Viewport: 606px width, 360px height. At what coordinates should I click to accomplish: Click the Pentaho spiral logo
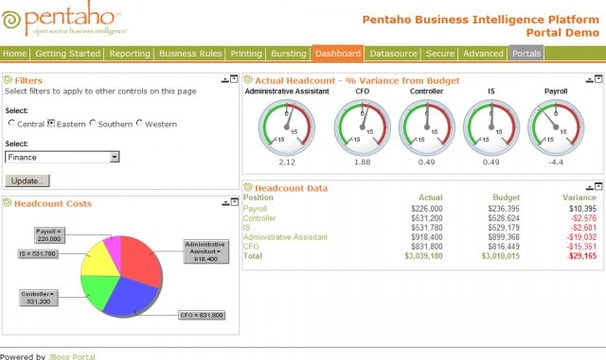point(11,19)
